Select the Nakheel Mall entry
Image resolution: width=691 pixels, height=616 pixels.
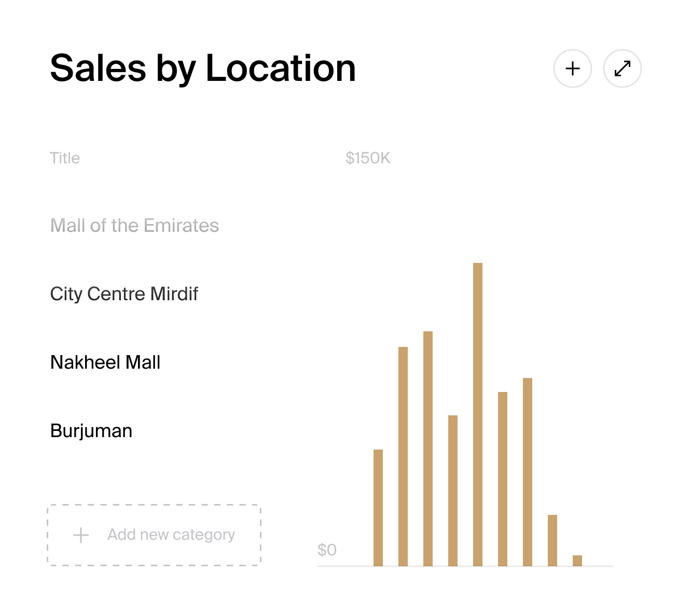(105, 362)
